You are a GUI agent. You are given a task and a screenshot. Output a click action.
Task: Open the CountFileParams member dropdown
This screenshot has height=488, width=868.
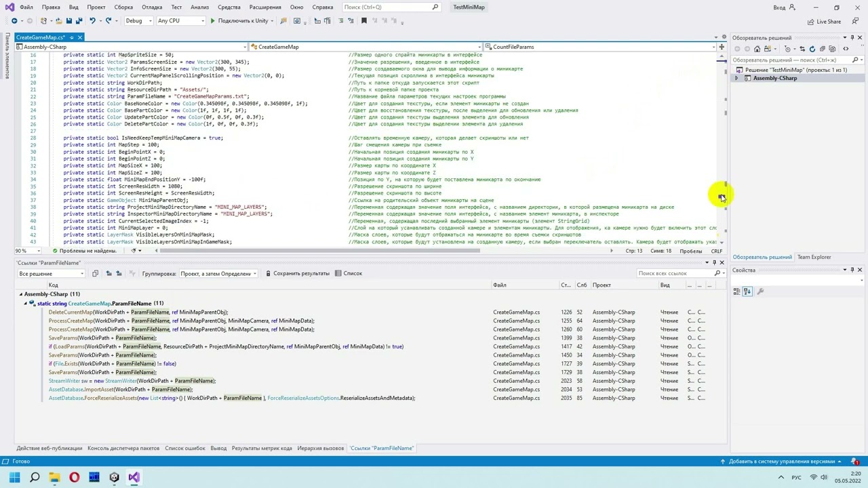coord(599,47)
